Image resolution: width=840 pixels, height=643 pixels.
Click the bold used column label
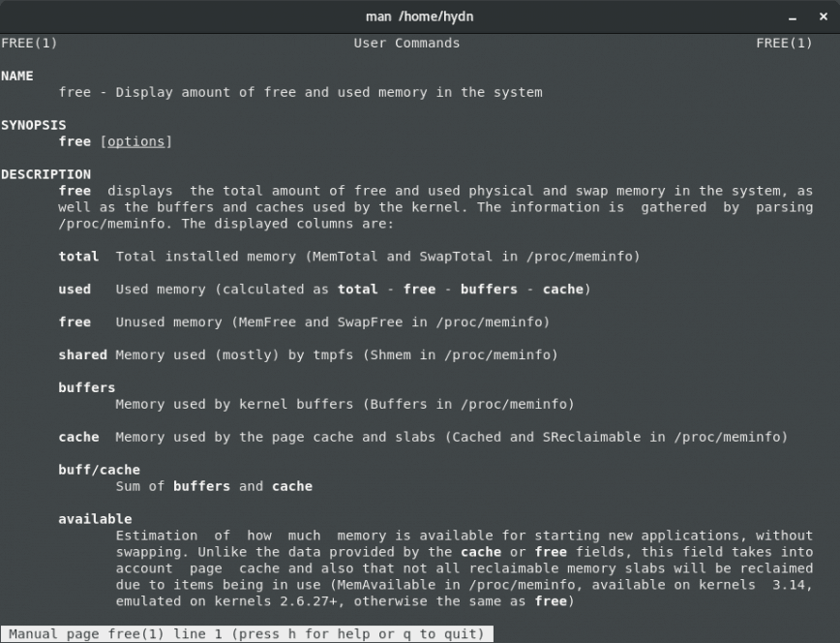coord(74,289)
